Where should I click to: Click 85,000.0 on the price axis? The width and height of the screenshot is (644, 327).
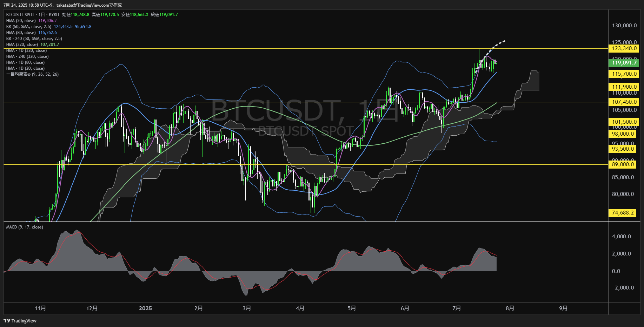[623, 177]
